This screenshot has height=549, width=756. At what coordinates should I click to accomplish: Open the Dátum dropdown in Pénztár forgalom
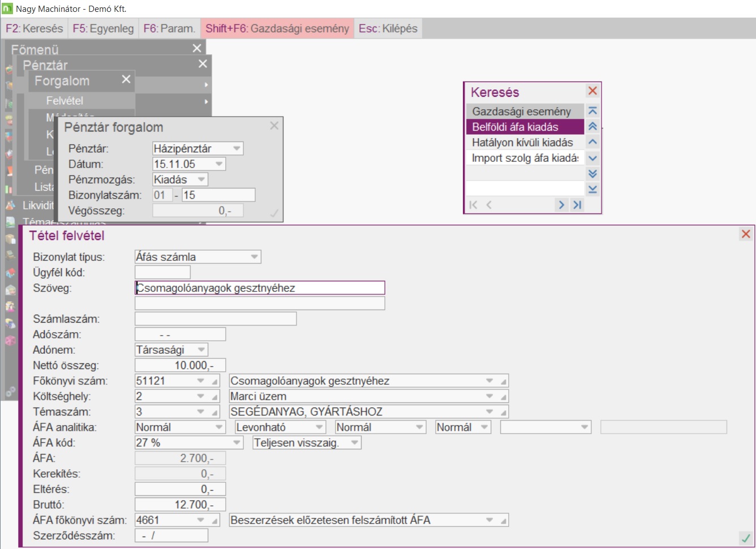pos(219,164)
